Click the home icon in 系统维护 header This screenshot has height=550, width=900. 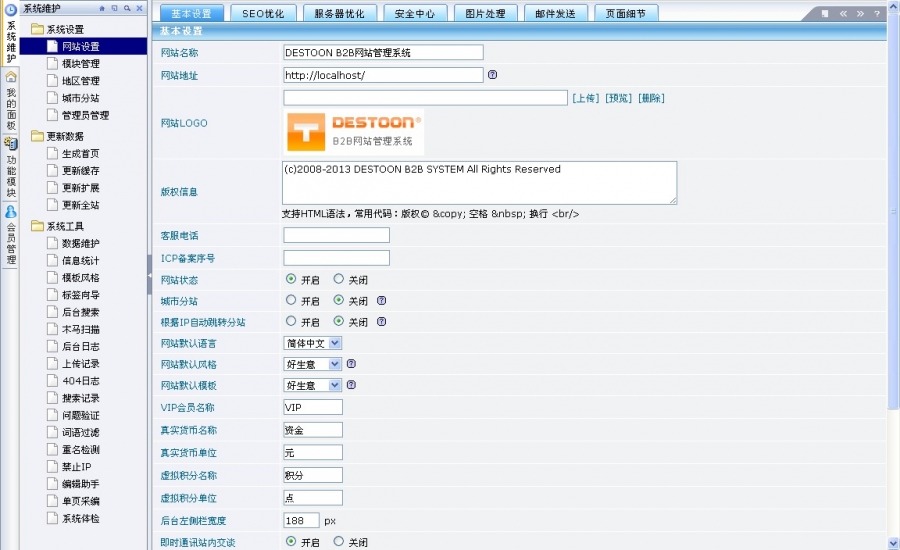(x=102, y=8)
